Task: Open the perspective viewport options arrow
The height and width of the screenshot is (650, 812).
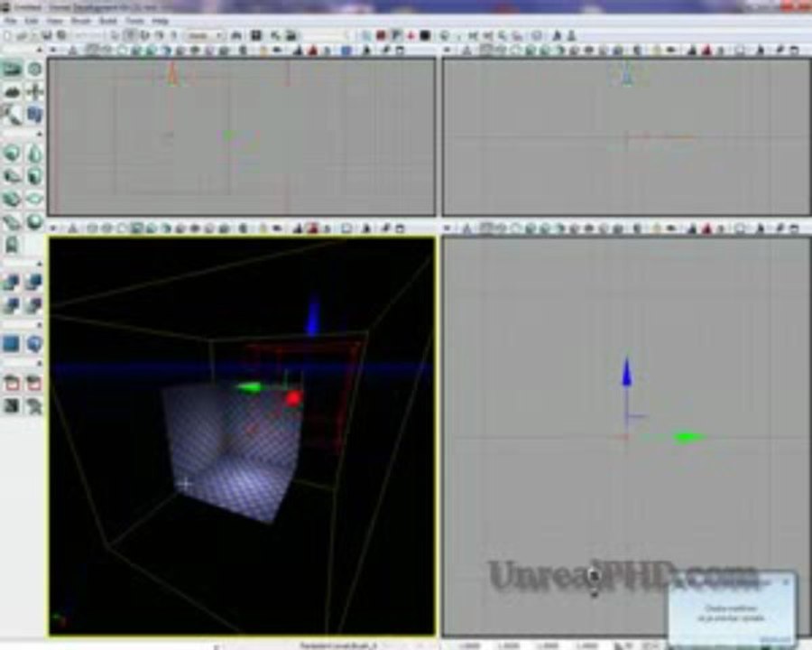Action: click(53, 228)
